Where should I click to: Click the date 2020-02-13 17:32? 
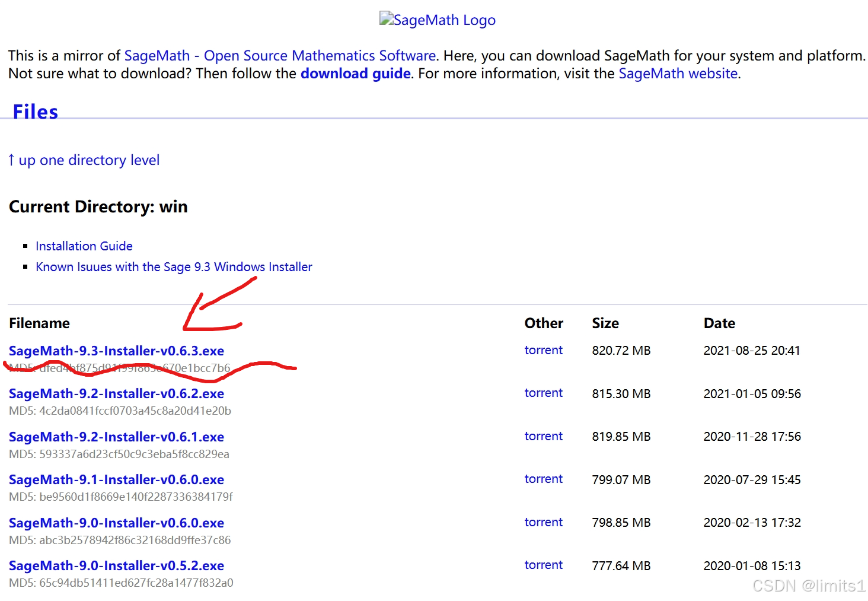pos(752,523)
